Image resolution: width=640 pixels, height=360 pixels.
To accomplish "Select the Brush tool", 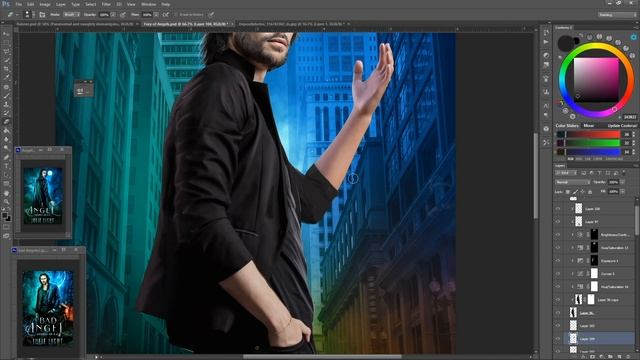I will click(x=6, y=96).
